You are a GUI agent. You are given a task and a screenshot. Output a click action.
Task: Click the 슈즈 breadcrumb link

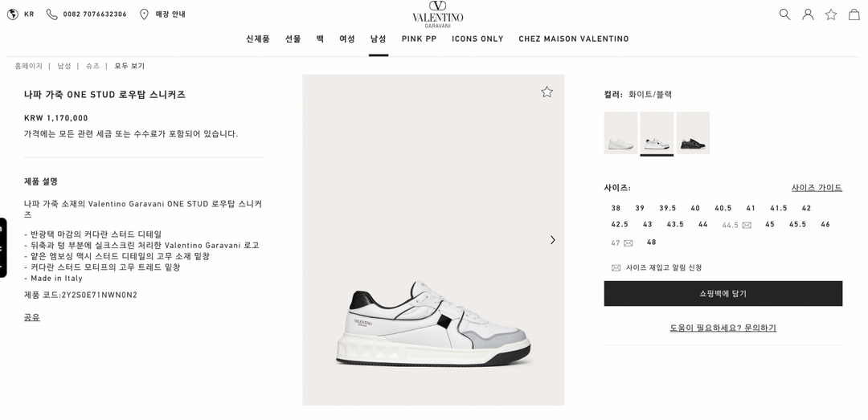[92, 66]
